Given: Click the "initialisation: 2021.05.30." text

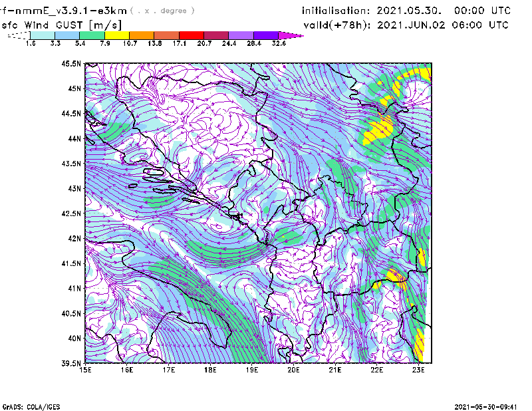Looking at the screenshot, I should click(372, 11).
